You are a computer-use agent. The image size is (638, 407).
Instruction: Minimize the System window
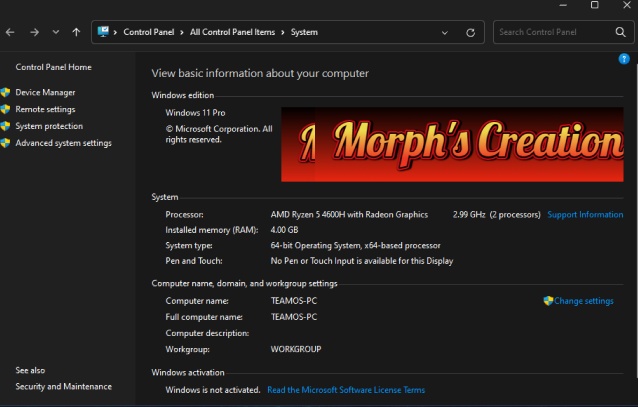coord(563,5)
